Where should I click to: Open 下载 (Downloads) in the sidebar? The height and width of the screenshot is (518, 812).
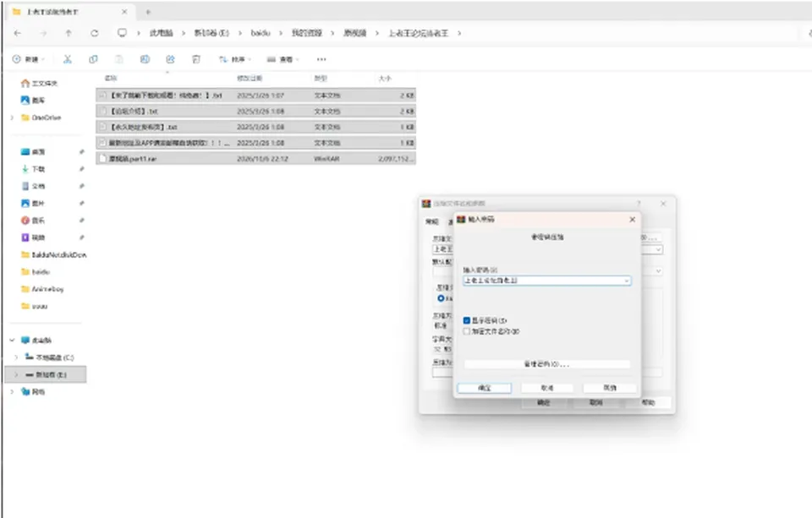[x=33, y=169]
